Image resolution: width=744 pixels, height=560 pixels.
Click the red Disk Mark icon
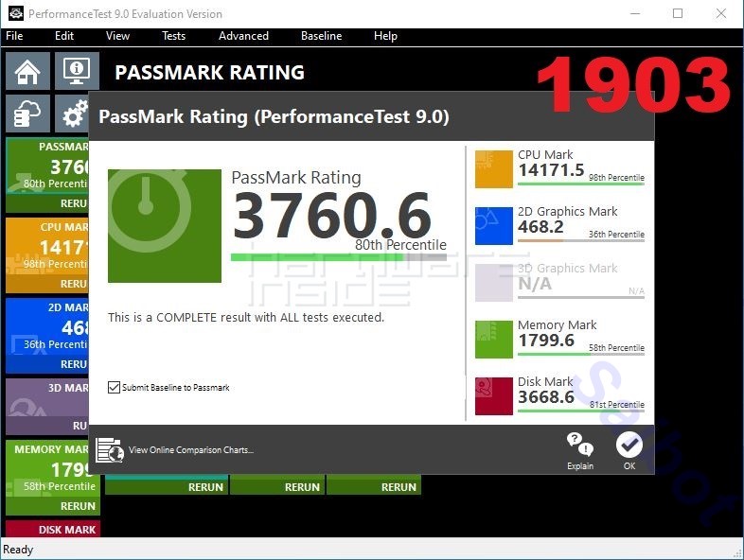[493, 396]
